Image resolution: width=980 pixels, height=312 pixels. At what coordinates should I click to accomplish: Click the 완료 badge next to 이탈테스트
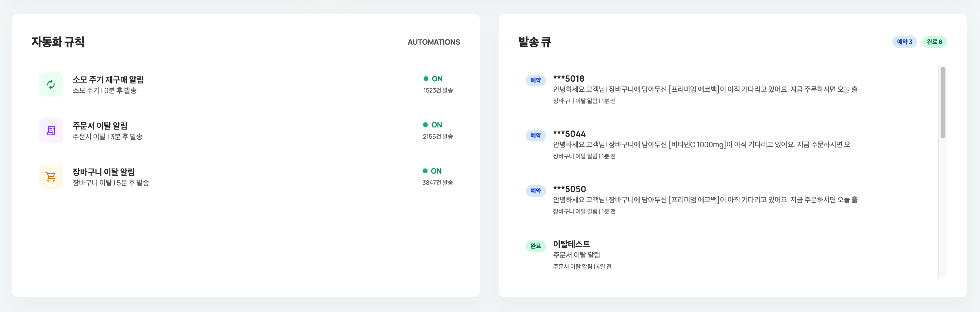pos(536,246)
